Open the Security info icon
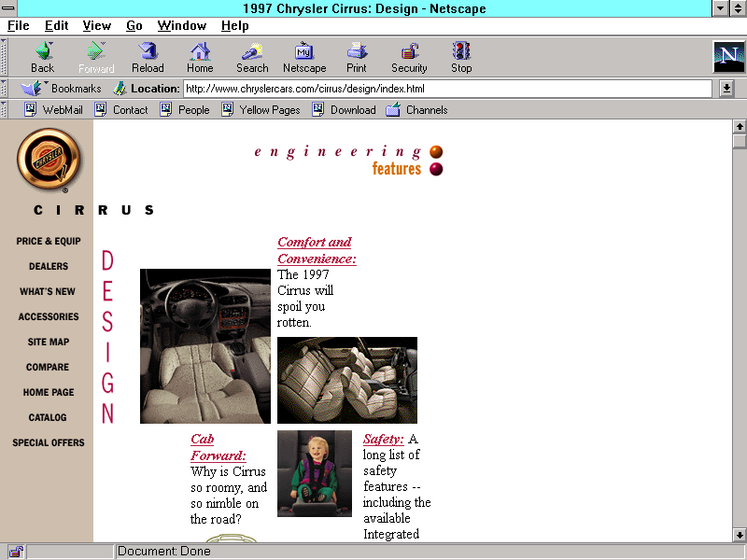The width and height of the screenshot is (747, 560). pos(409,51)
